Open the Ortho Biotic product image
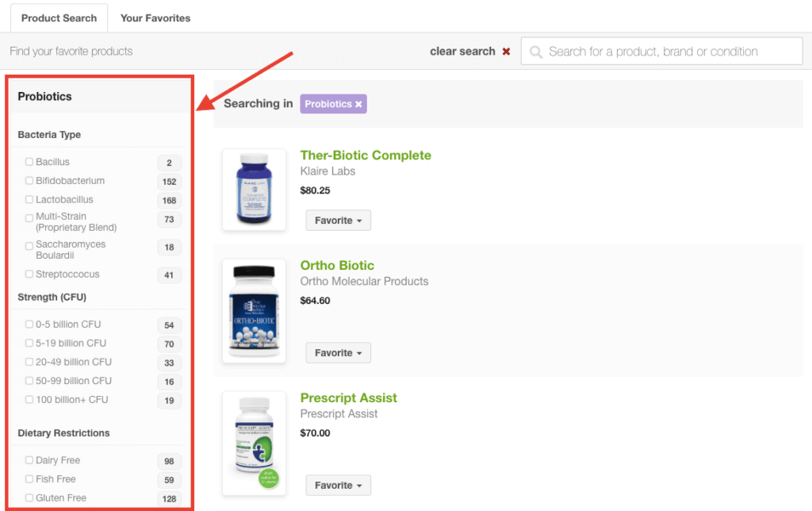This screenshot has width=812, height=511. click(x=254, y=310)
